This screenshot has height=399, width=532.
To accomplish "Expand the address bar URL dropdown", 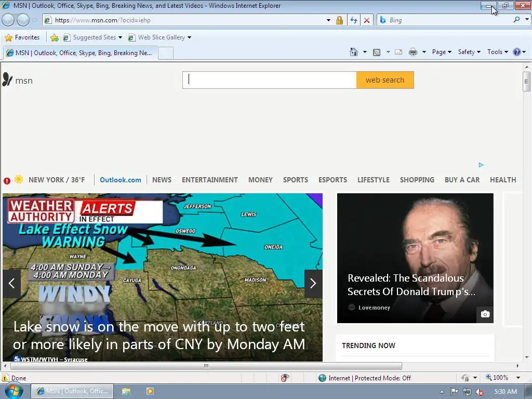I will tap(328, 20).
